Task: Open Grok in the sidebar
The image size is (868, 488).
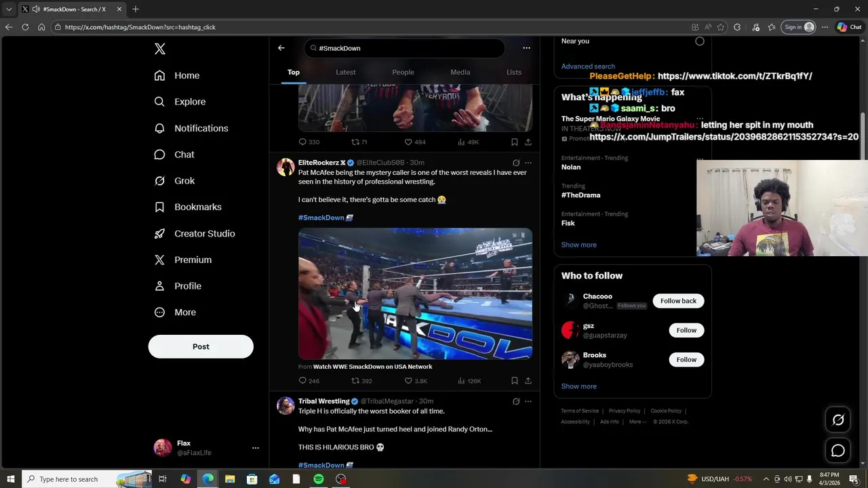Action: (174, 181)
